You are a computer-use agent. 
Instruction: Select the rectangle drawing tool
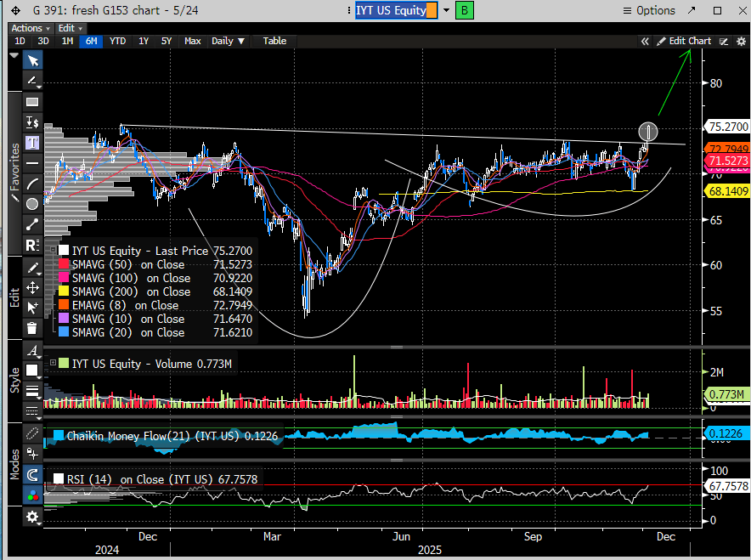(32, 101)
